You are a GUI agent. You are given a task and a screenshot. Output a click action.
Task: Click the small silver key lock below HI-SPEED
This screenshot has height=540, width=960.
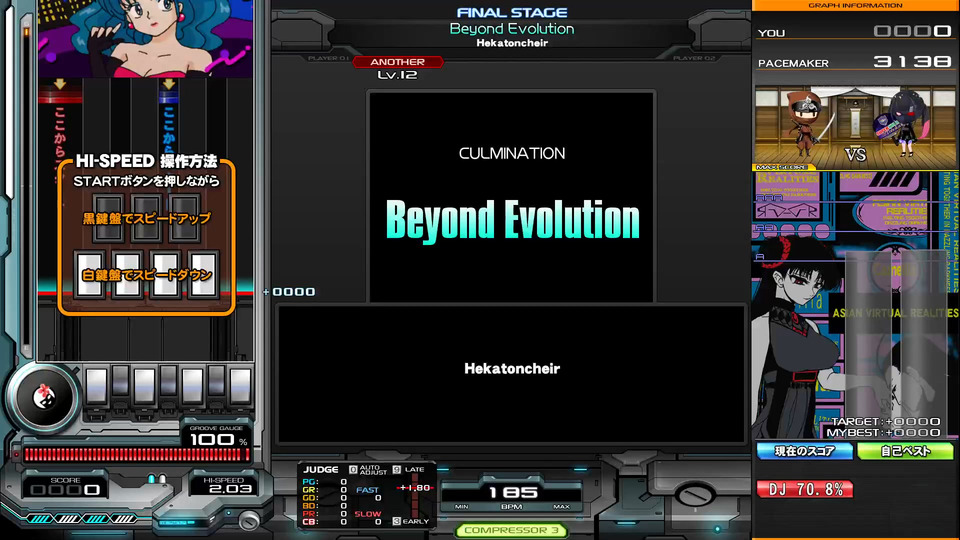pos(249,520)
